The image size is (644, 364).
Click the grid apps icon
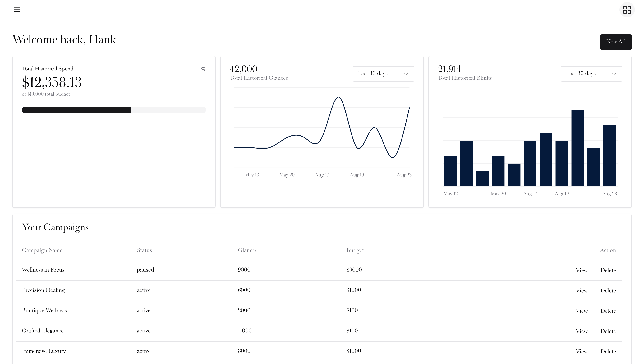click(627, 10)
